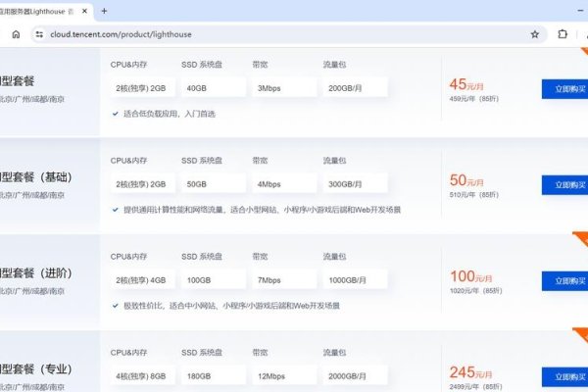Select the 510元/年 (85折) yearly price
588x392 pixels.
coord(474,195)
